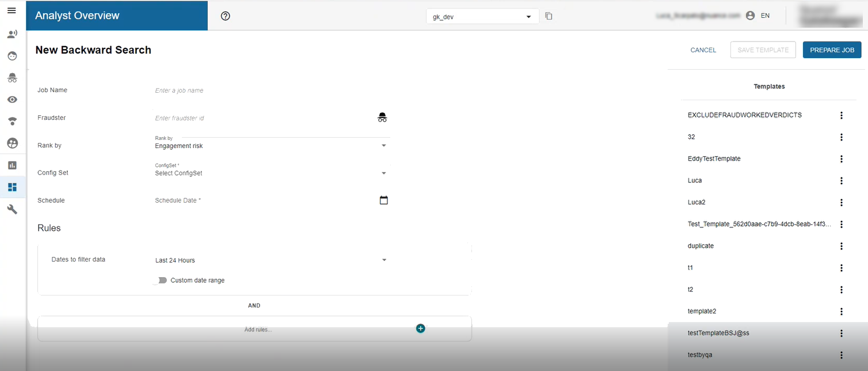
Task: Click the help question mark icon
Action: coord(226,16)
